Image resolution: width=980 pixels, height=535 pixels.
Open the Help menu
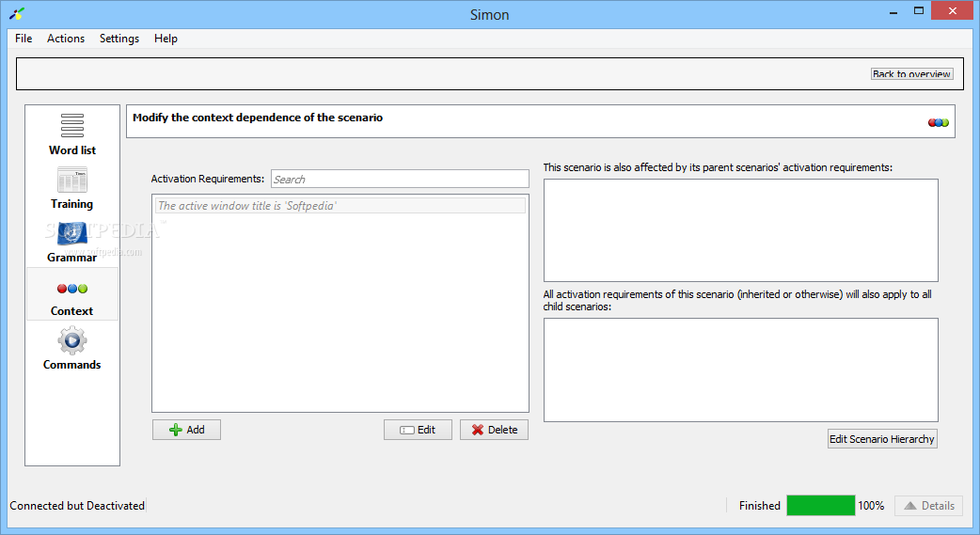[x=166, y=39]
